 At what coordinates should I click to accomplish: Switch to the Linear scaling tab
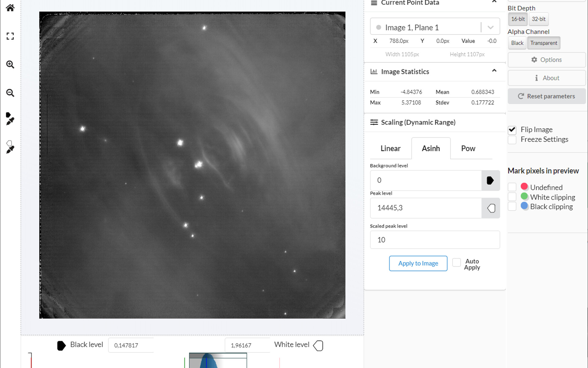[390, 148]
